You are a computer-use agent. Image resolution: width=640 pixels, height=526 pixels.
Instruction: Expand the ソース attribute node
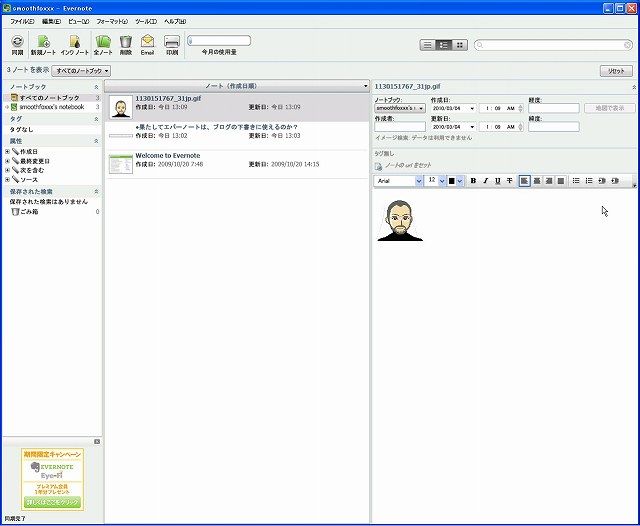7,180
